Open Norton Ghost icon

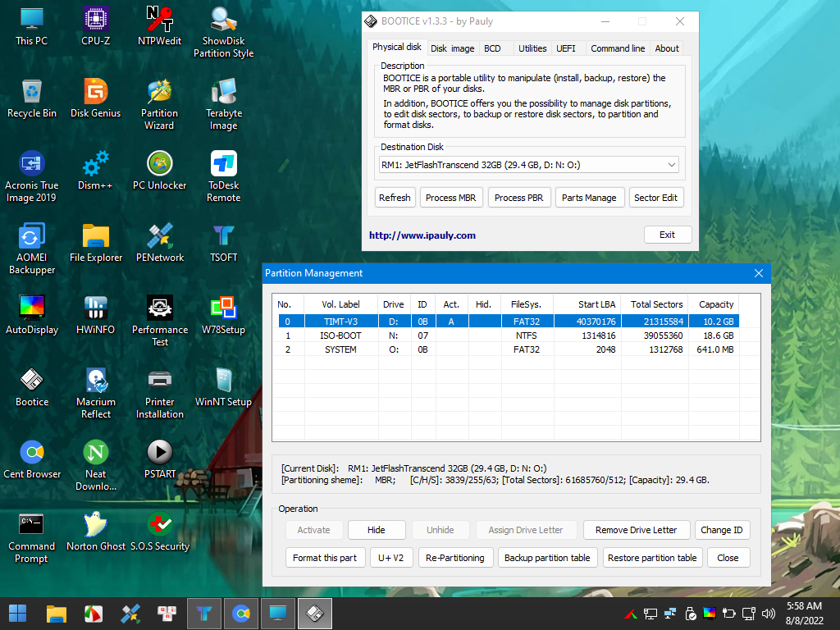tap(96, 532)
